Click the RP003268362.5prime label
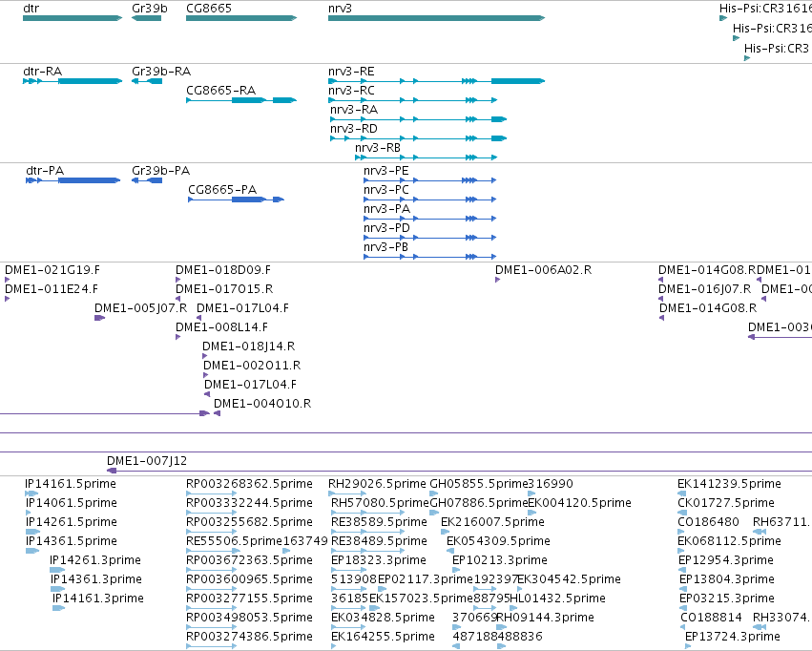 pos(250,484)
